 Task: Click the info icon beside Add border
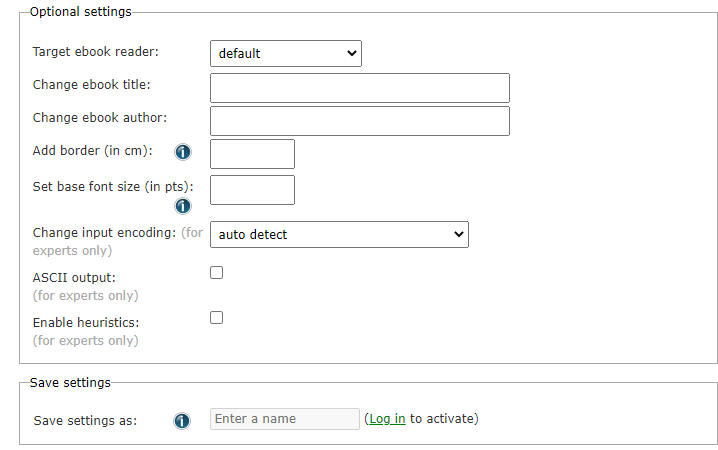pos(183,152)
